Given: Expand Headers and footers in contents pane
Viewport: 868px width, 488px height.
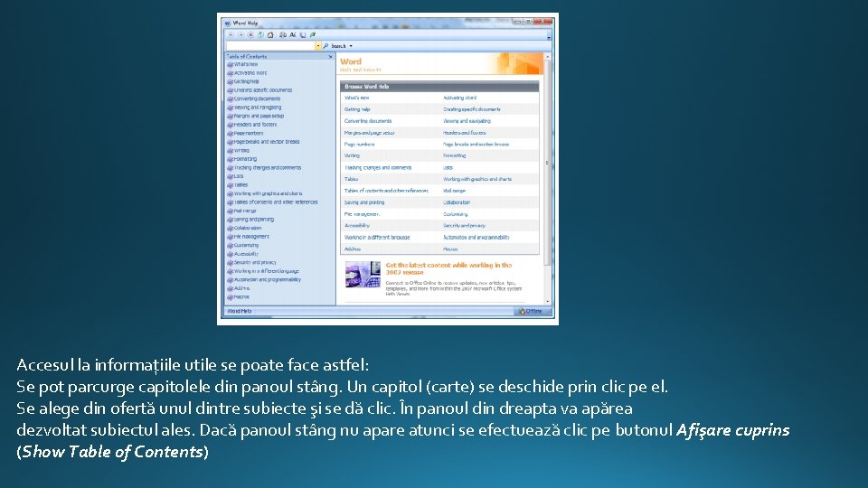Looking at the screenshot, I should click(251, 125).
